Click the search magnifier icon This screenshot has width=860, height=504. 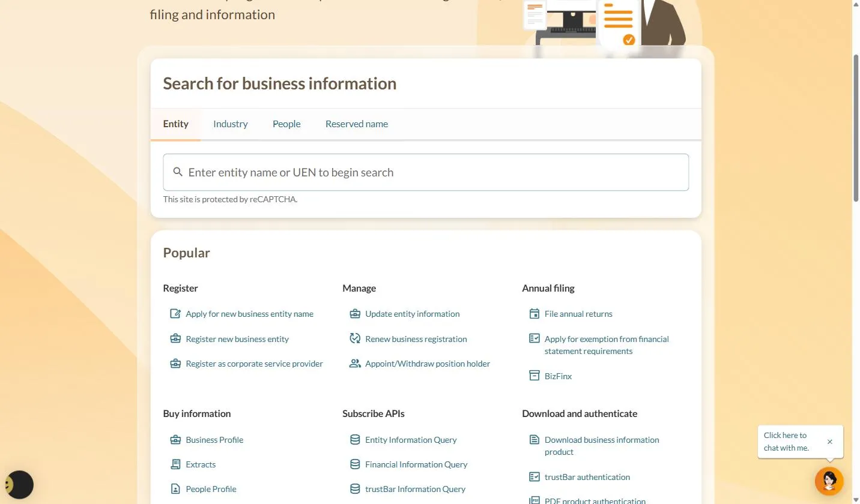178,172
